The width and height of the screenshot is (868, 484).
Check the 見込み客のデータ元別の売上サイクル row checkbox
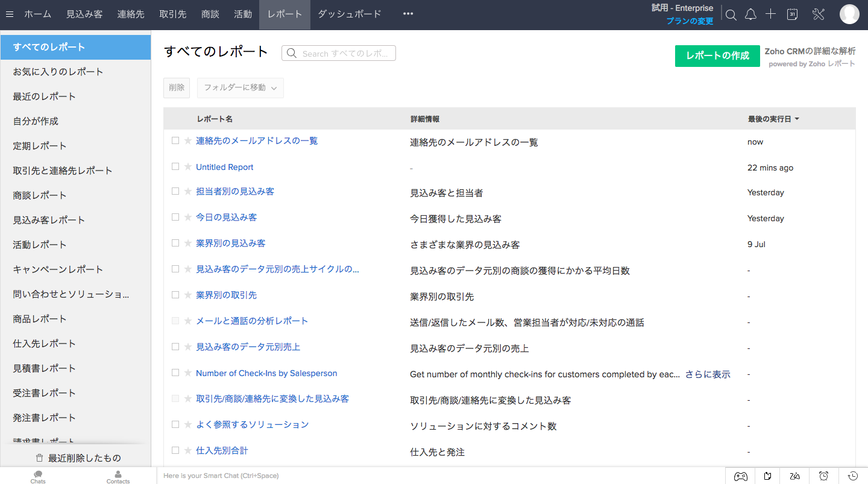pos(175,269)
